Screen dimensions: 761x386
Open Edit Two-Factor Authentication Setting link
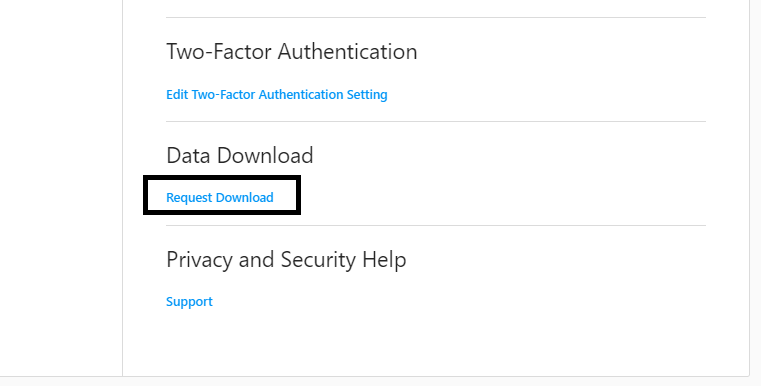pyautogui.click(x=277, y=94)
